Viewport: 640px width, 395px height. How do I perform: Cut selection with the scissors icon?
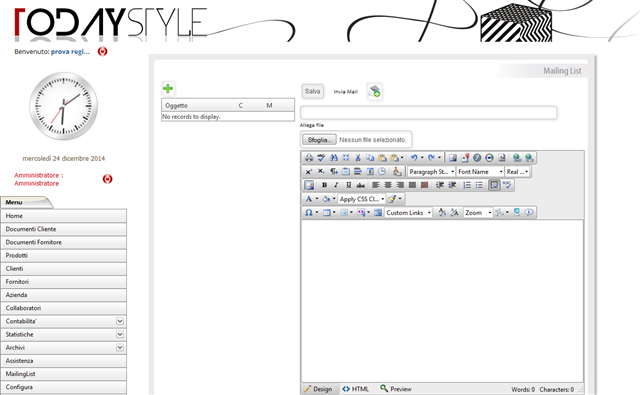pyautogui.click(x=358, y=158)
